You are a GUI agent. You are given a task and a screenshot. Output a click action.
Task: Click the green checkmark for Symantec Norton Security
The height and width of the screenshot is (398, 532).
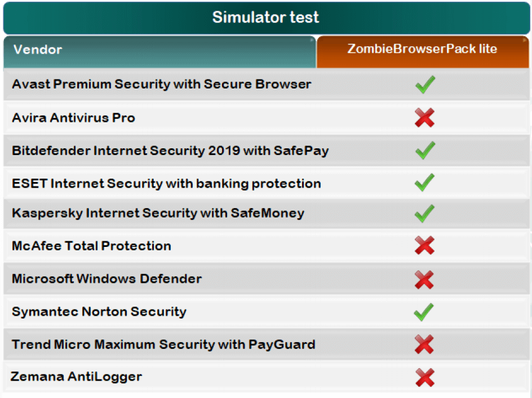[424, 311]
